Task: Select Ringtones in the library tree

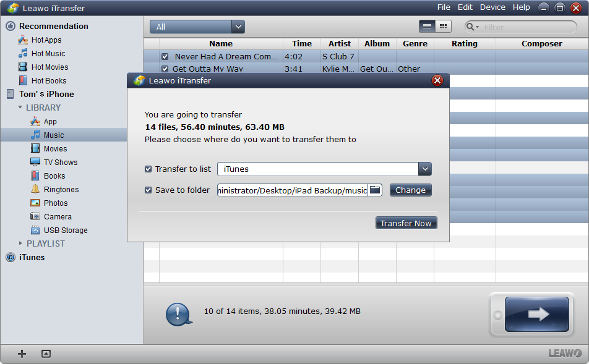Action: coord(61,189)
